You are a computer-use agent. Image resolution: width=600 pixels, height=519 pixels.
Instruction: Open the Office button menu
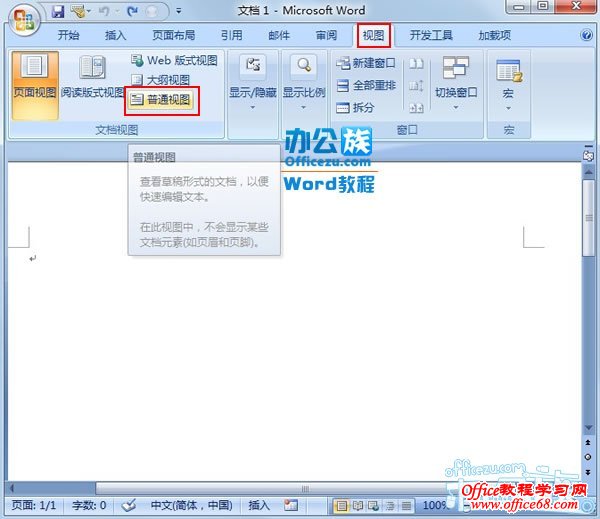[24, 20]
